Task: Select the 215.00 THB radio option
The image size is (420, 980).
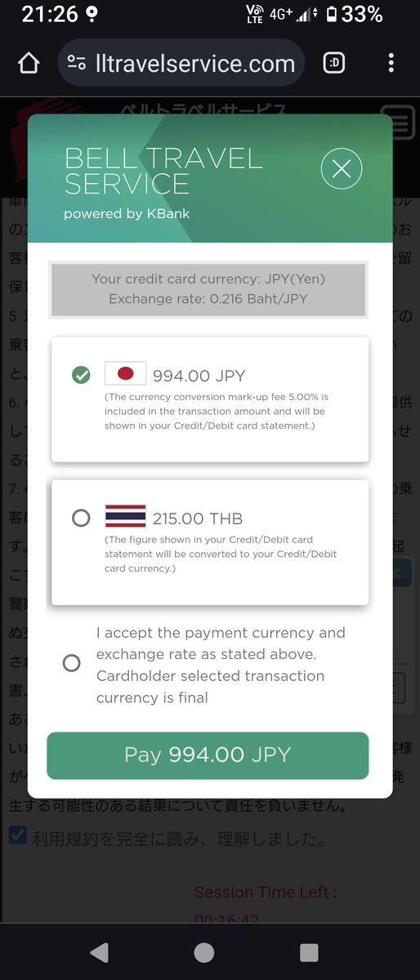Action: point(81,518)
